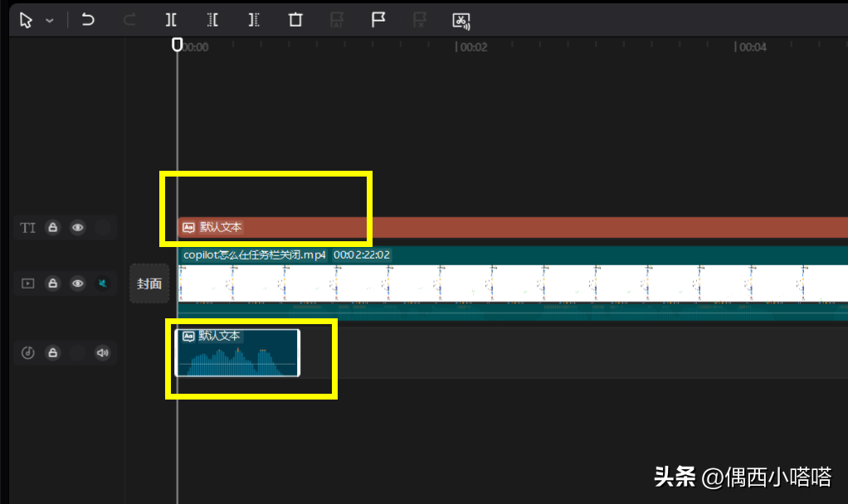Select the 默认文本 audio clip with waveform
848x504 pixels.
click(237, 353)
